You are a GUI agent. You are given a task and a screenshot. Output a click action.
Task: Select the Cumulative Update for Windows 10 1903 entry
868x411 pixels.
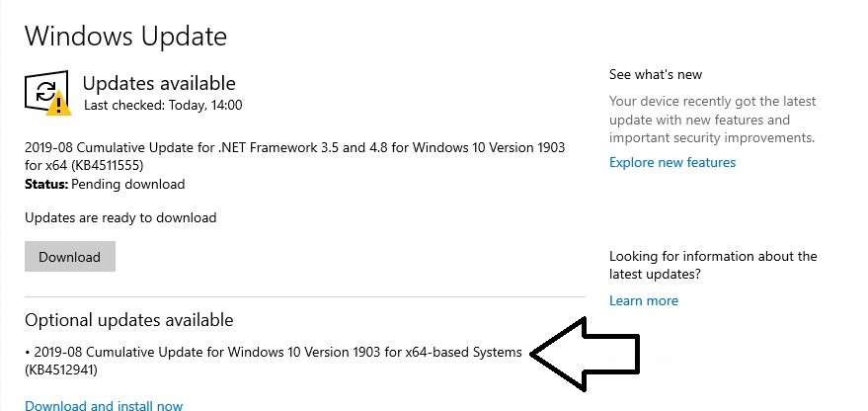coord(274,361)
